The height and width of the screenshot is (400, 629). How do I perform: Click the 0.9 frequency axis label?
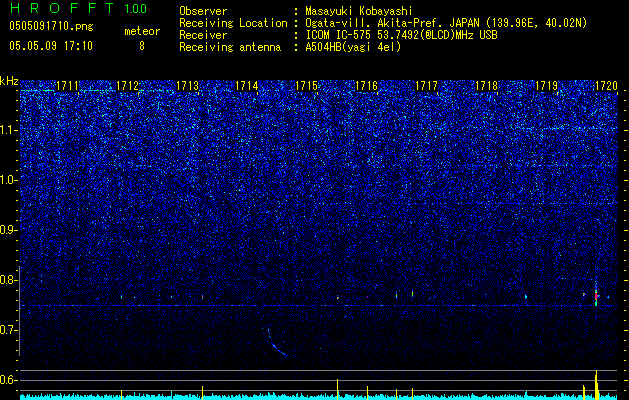pos(9,230)
